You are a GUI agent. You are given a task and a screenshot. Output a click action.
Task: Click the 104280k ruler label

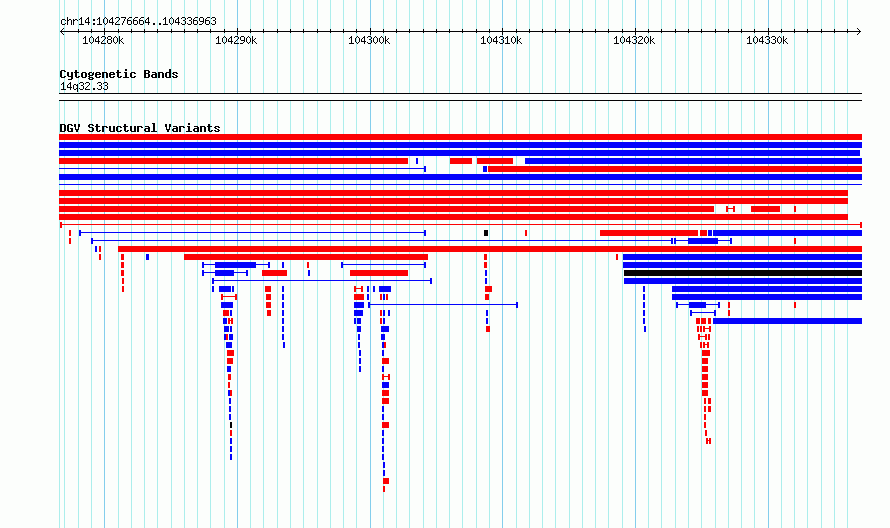(103, 41)
